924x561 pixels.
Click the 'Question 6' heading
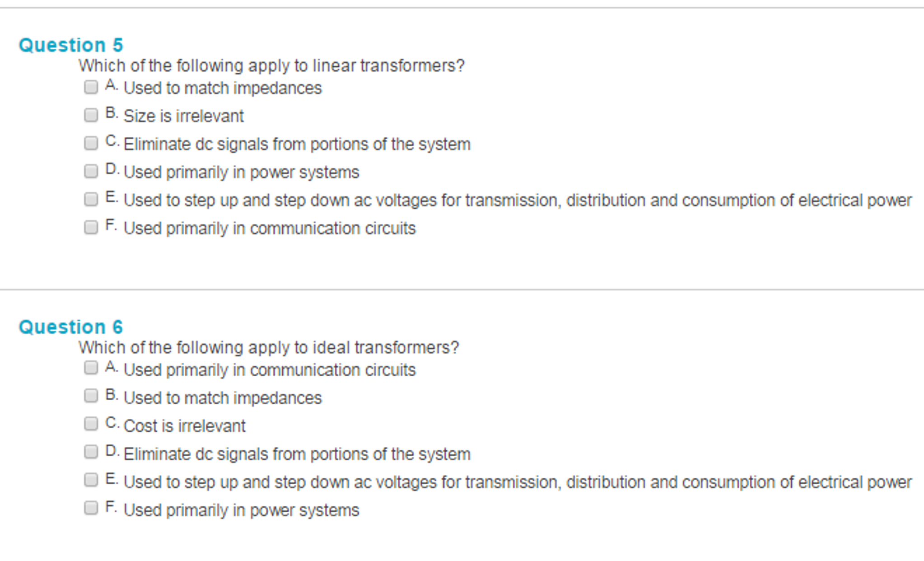click(72, 327)
